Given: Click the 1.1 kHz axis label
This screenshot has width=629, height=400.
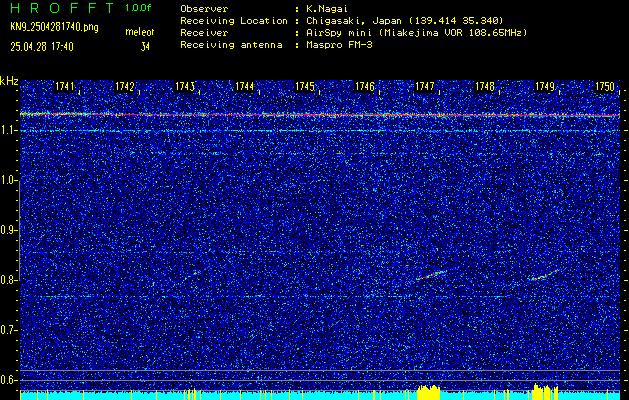Looking at the screenshot, I should coord(8,130).
